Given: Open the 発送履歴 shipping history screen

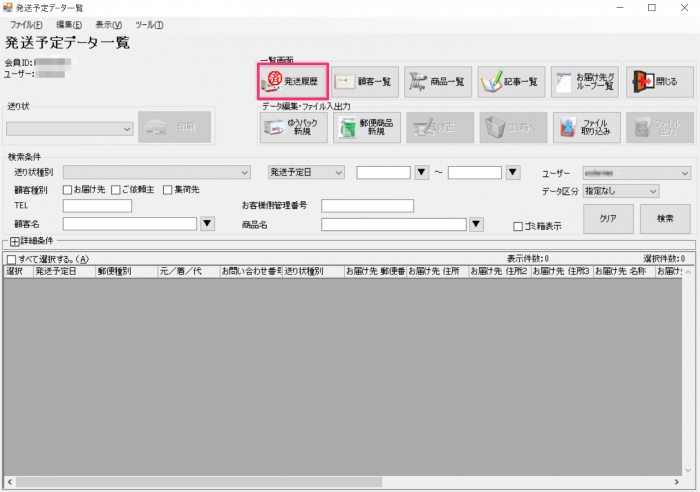Looking at the screenshot, I should [x=293, y=81].
